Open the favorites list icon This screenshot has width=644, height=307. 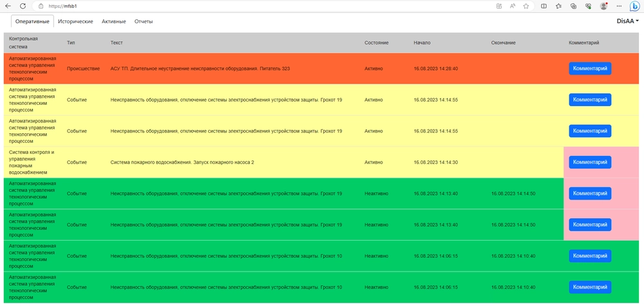point(558,6)
